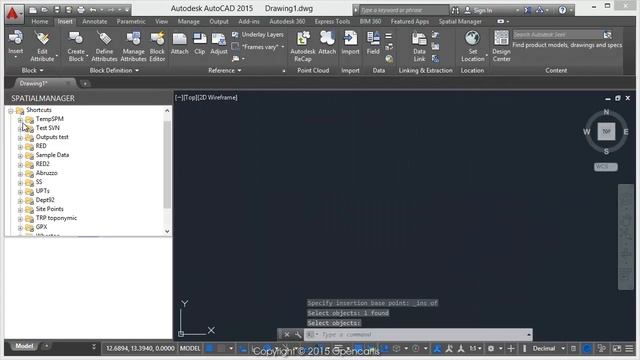Click the Model layout tab
Image resolution: width=640 pixels, height=360 pixels.
click(24, 346)
